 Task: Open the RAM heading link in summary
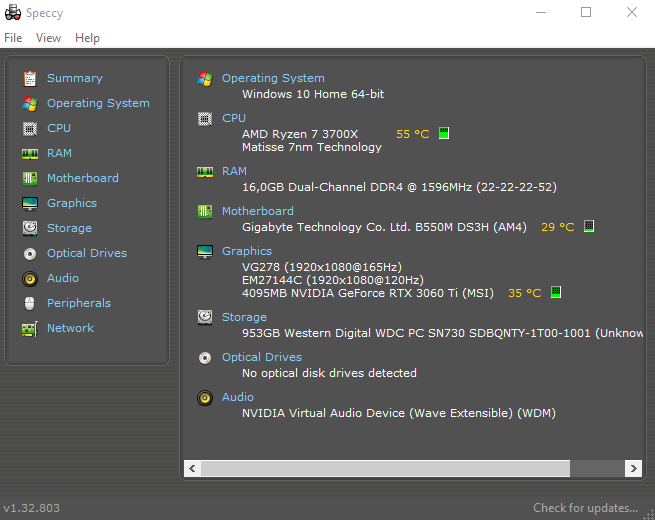[234, 172]
